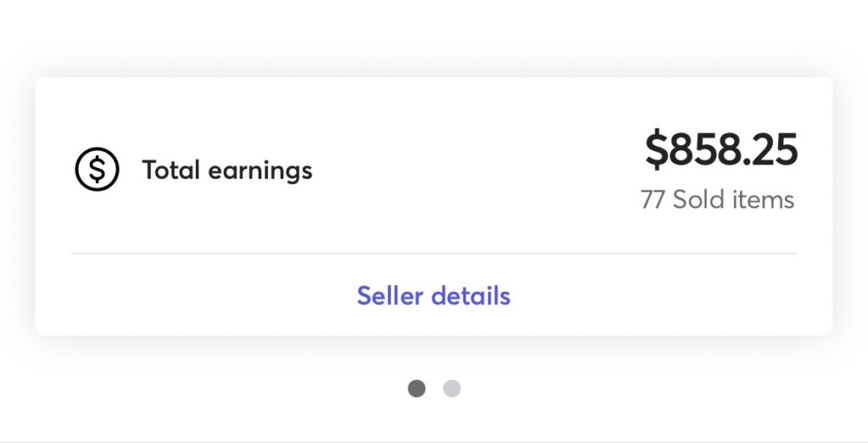Select the first dark carousel page dot
Viewport: 868px width, 443px height.
point(416,389)
